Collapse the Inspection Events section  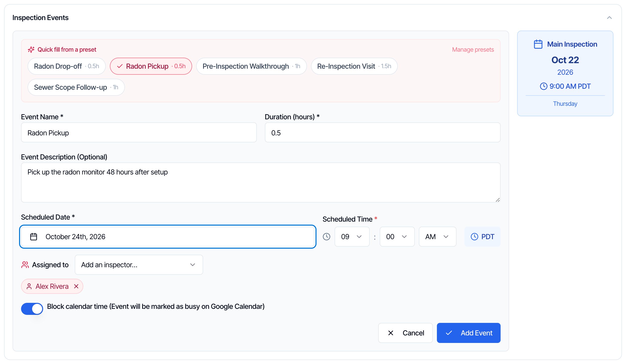[609, 18]
